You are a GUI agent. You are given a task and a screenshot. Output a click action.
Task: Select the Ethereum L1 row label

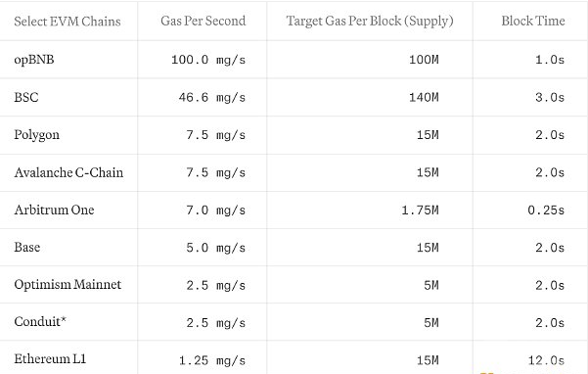(50, 358)
